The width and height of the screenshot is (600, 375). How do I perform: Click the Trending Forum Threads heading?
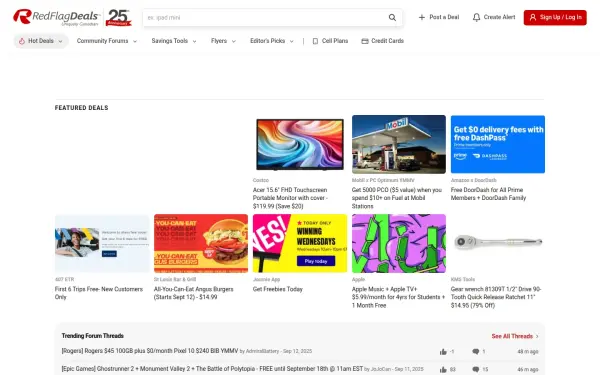[x=93, y=336]
